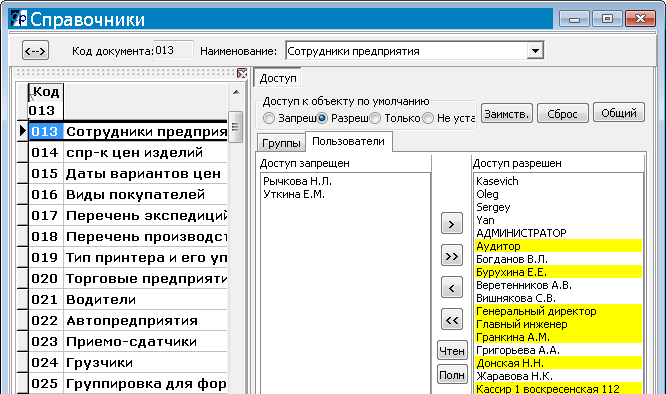Select highlighted Гранкина А.М. entry
Screen dimensions: 666x394
pos(559,337)
